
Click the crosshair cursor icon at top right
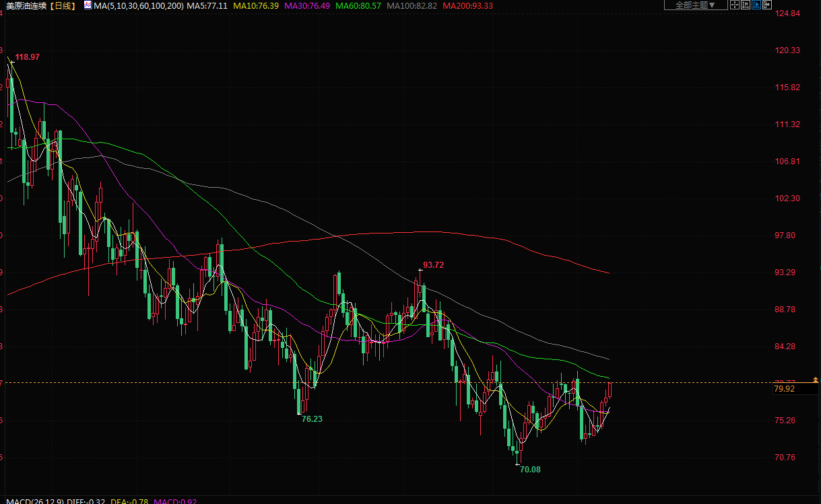[x=735, y=5]
